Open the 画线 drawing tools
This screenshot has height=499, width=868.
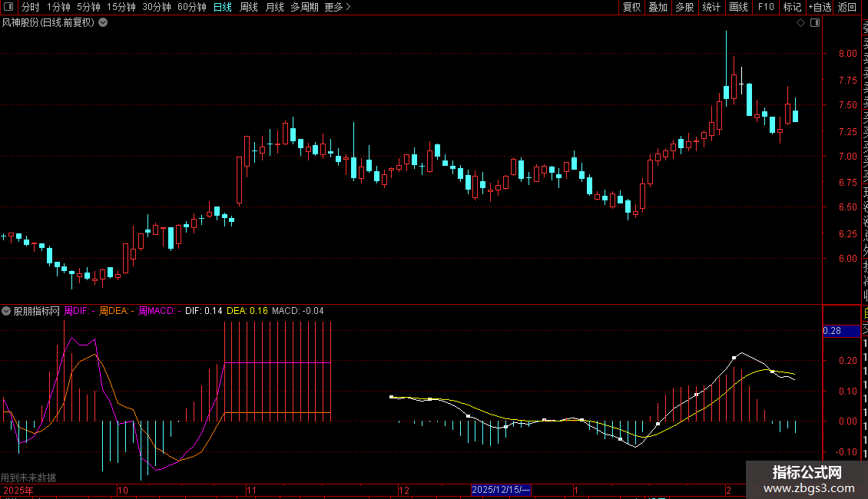point(738,7)
